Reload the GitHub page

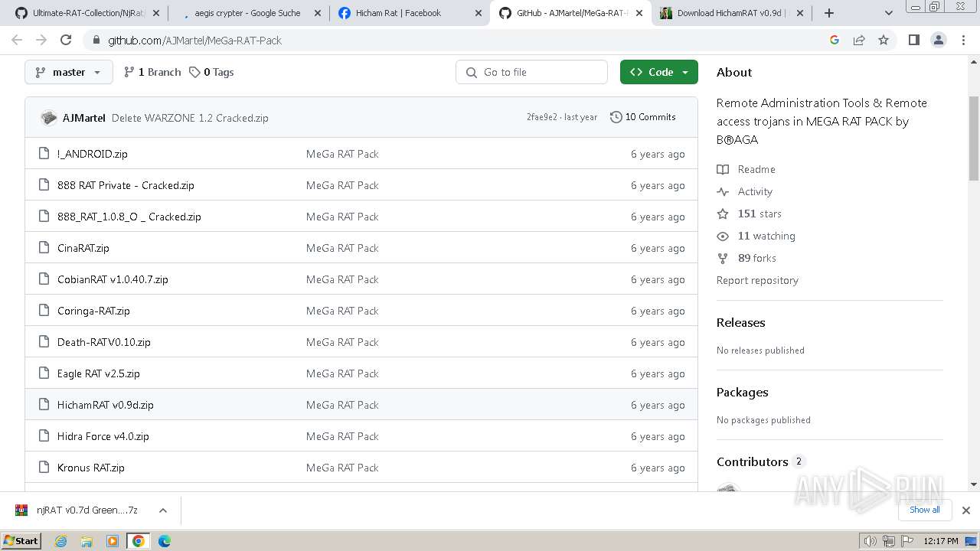[66, 40]
